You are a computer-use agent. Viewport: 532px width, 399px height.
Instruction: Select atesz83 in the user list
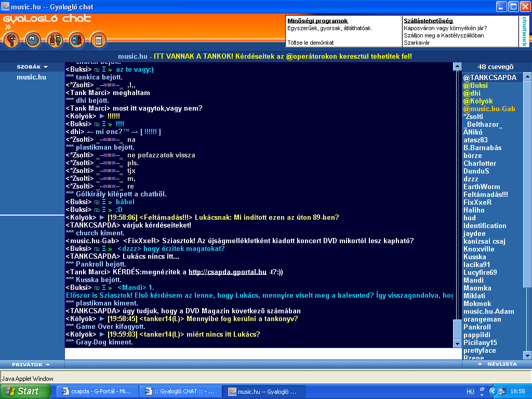(475, 140)
